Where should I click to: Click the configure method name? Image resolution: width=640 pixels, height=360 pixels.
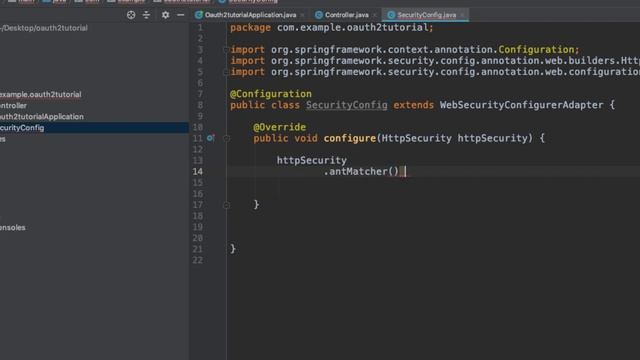(x=349, y=138)
